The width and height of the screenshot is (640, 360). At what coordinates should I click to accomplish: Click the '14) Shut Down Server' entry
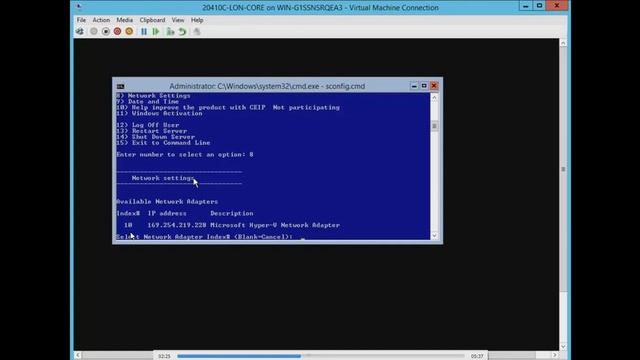coord(156,137)
